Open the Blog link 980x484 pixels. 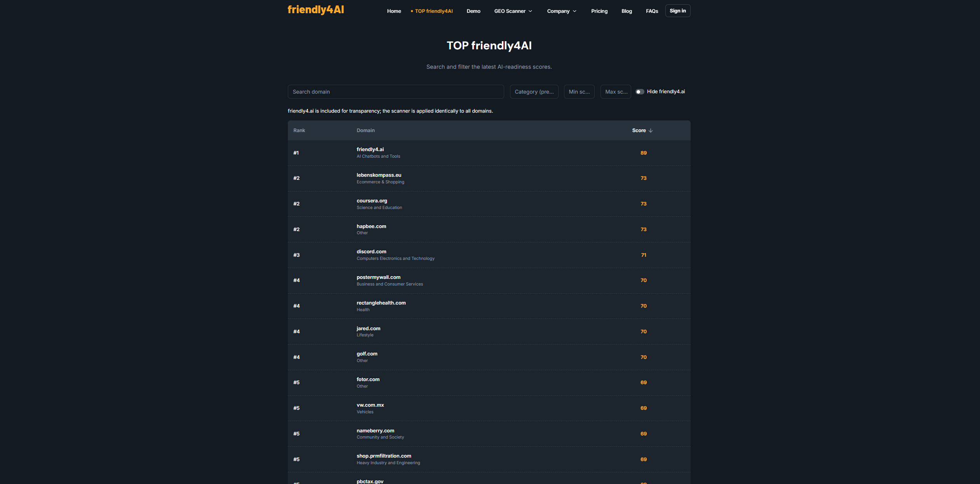pyautogui.click(x=627, y=11)
